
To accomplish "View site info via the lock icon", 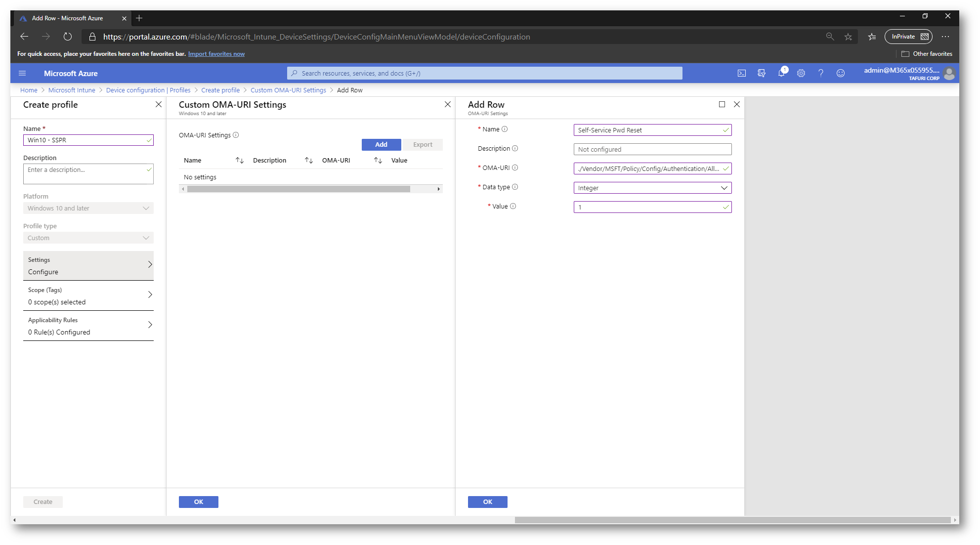I will pos(92,37).
